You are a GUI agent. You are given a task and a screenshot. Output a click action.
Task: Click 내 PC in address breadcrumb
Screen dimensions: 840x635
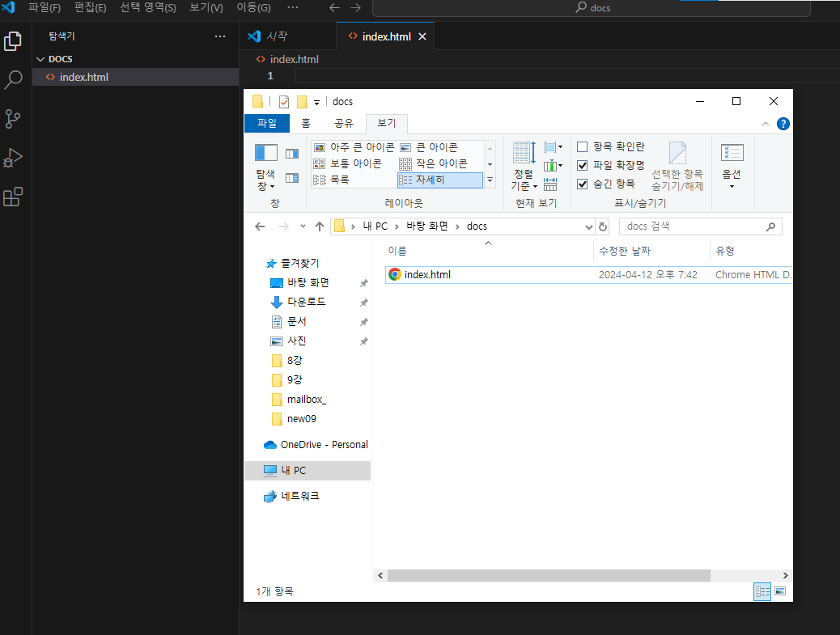(375, 226)
